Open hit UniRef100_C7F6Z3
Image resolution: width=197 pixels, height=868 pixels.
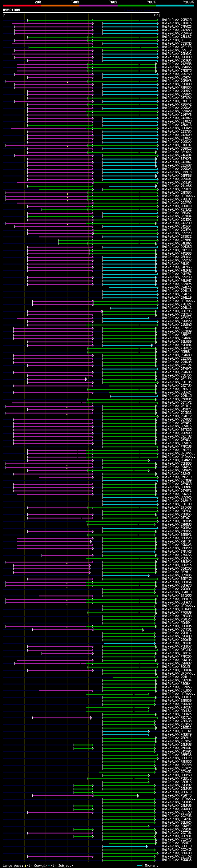point(177,27)
